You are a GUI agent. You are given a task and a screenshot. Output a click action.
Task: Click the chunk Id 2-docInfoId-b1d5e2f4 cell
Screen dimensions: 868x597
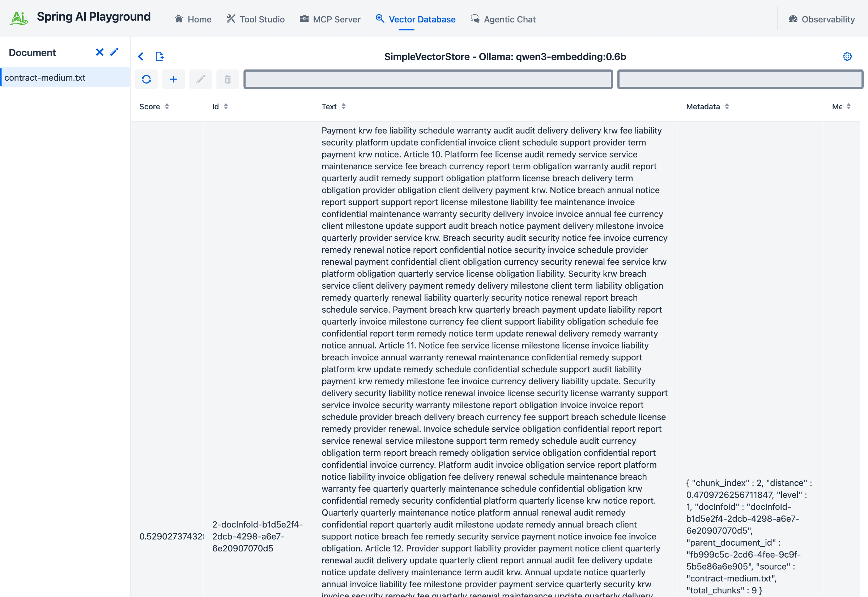click(258, 537)
